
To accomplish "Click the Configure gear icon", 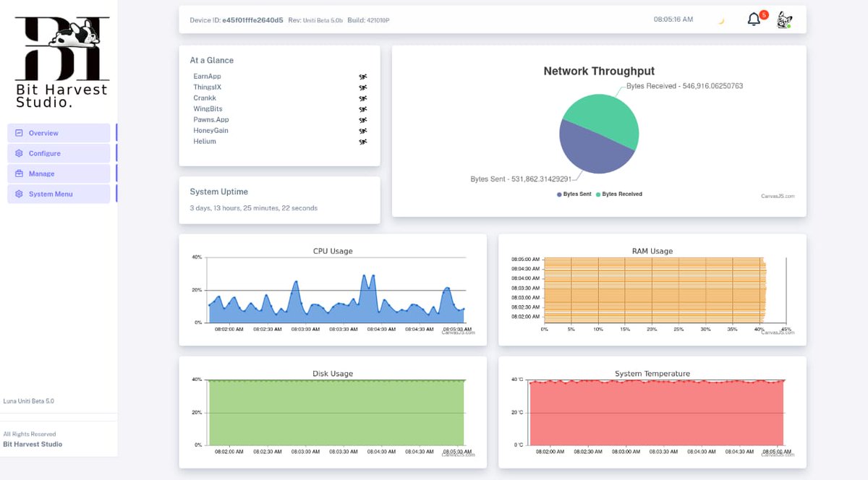I will click(19, 153).
